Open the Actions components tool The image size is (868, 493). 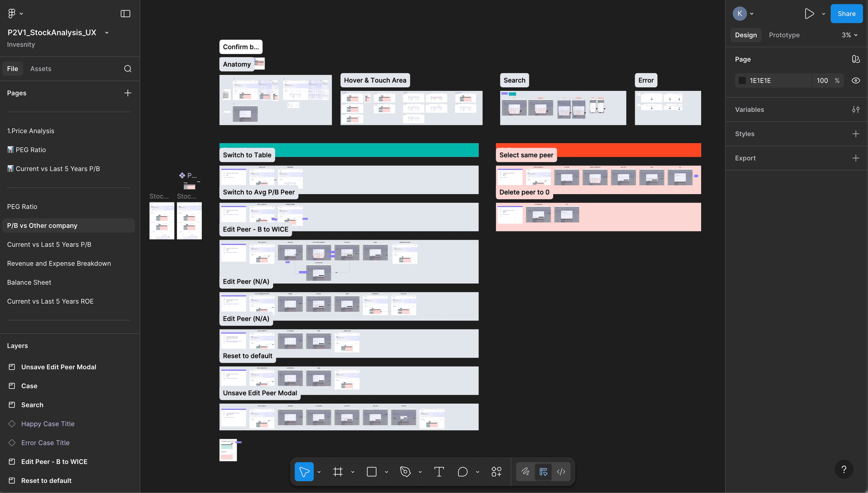pyautogui.click(x=496, y=472)
